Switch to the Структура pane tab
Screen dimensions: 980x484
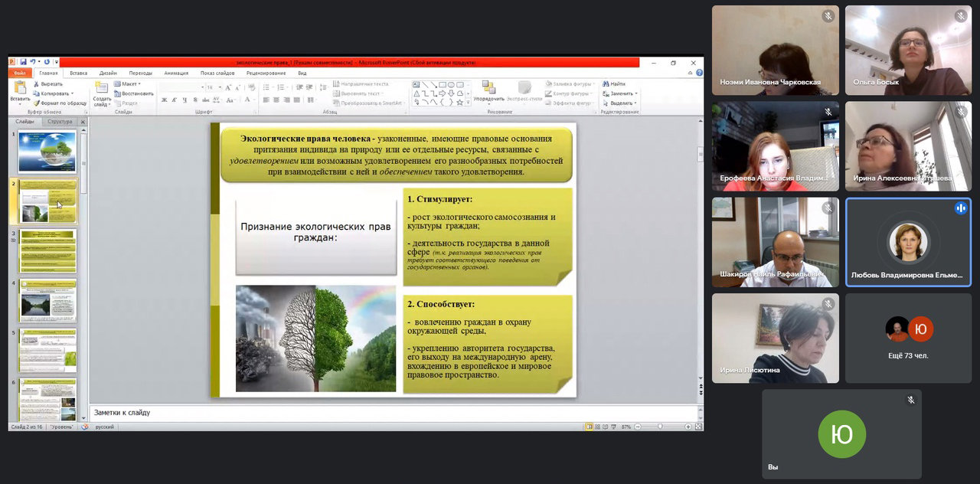(60, 122)
